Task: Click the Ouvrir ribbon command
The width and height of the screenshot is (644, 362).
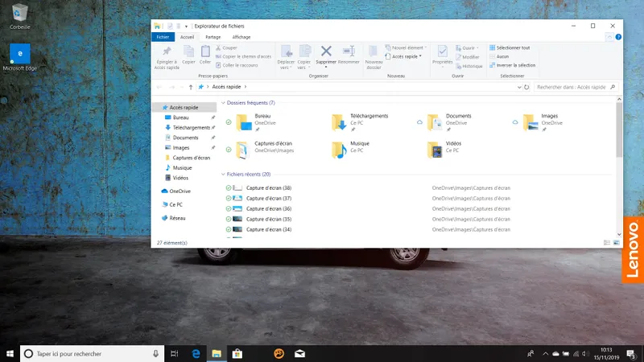Action: point(467,48)
